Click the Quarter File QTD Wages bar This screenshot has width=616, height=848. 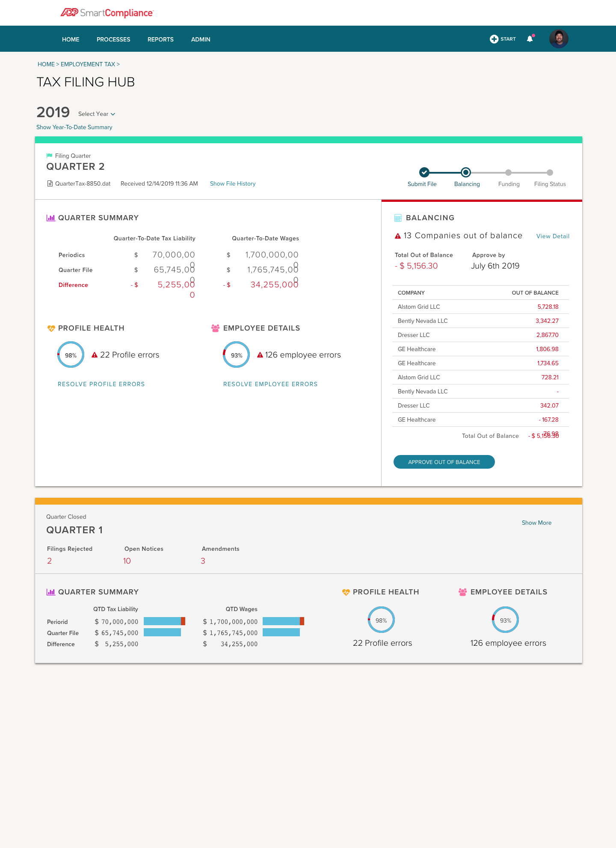coord(281,632)
